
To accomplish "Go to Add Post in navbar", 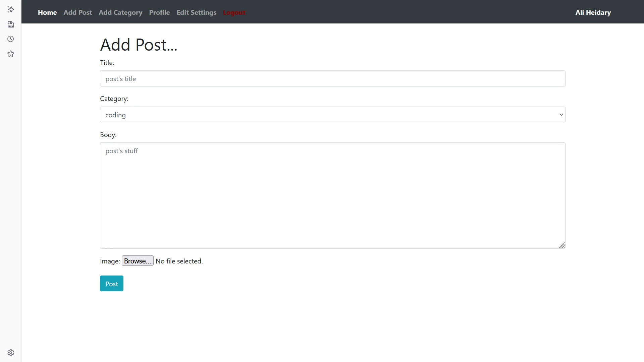I will click(x=77, y=12).
